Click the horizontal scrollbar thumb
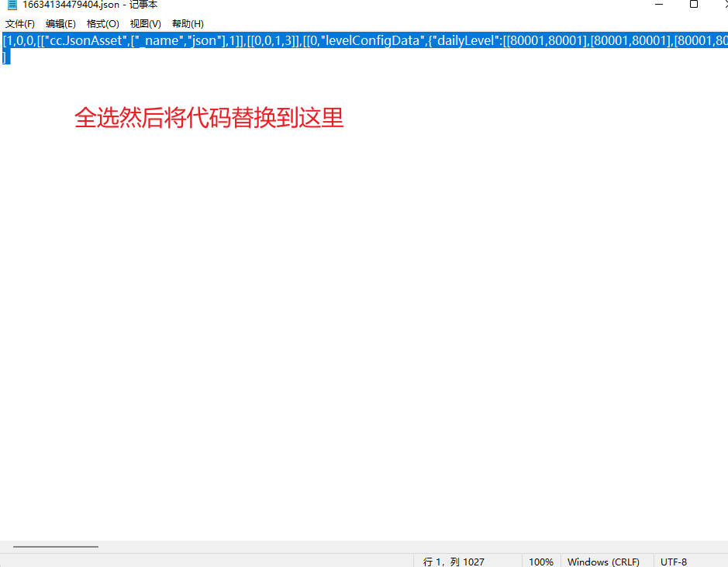Image resolution: width=728 pixels, height=567 pixels. 55,547
